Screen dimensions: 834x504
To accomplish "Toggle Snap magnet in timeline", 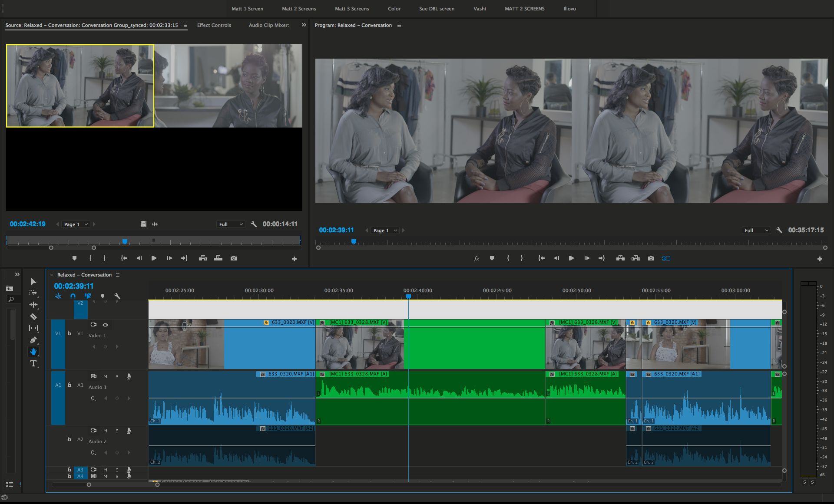I will [x=73, y=296].
